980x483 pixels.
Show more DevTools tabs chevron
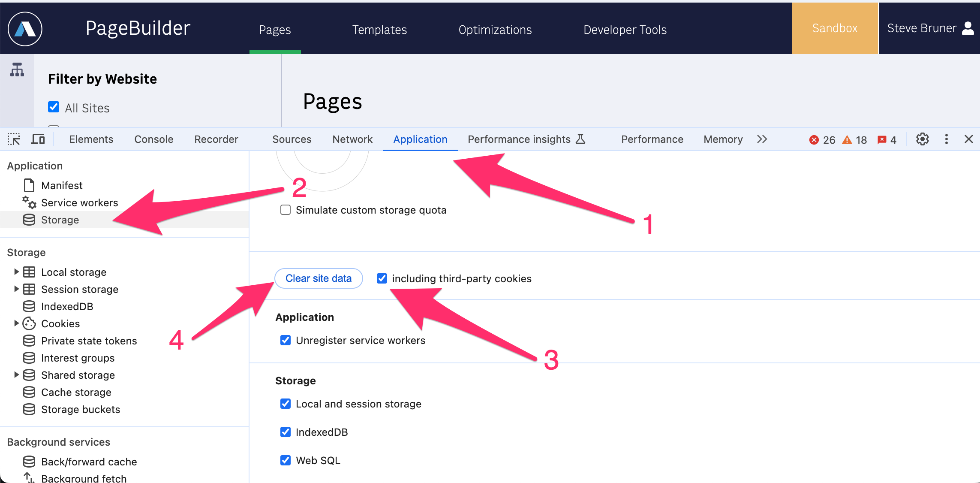pyautogui.click(x=762, y=139)
